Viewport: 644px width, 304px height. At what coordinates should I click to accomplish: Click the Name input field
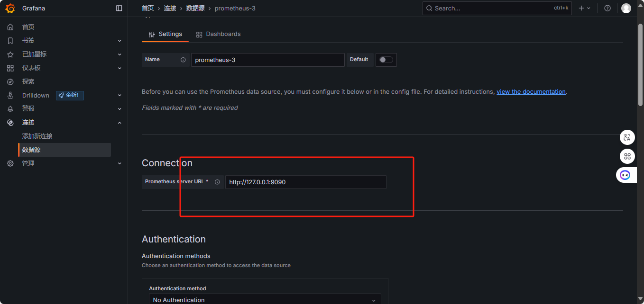click(268, 60)
